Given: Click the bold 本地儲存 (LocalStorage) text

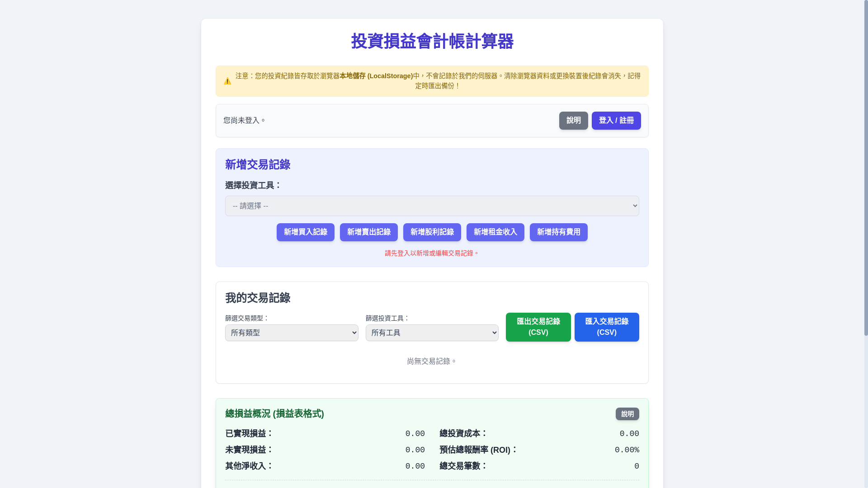Looking at the screenshot, I should 376,76.
